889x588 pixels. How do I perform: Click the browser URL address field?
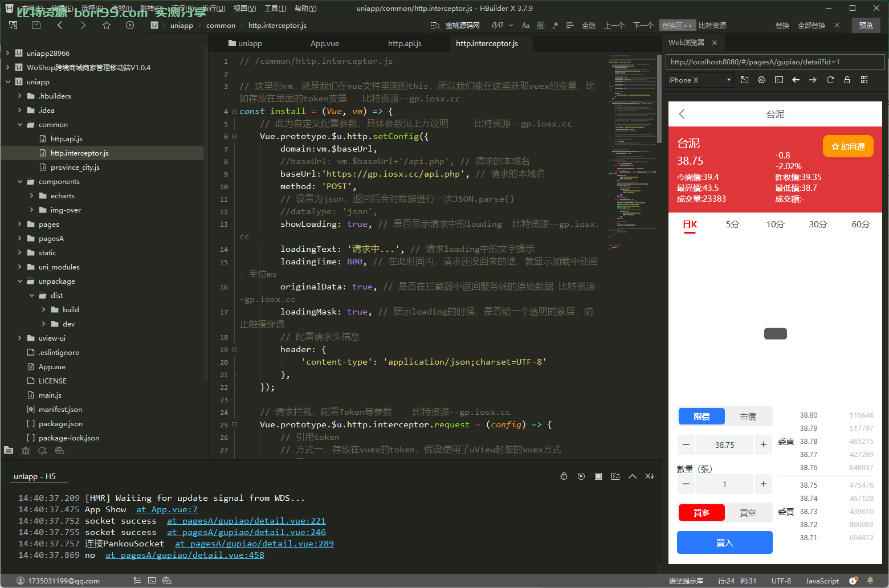coord(775,62)
